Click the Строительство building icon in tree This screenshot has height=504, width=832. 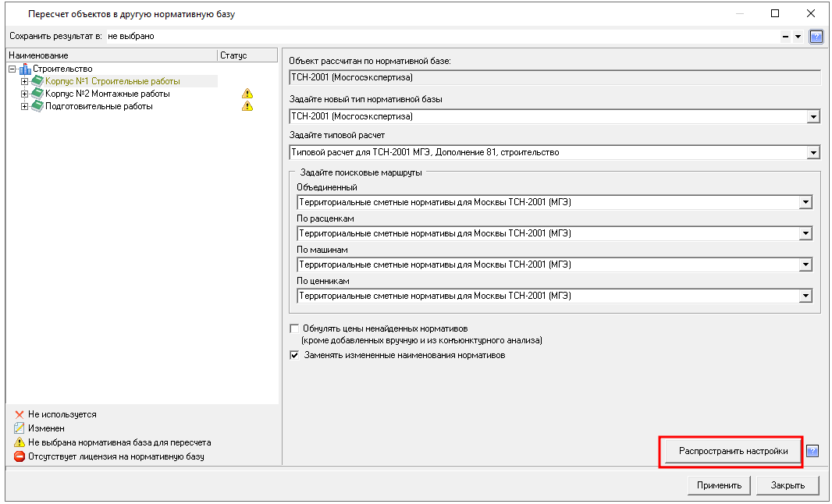[x=25, y=69]
